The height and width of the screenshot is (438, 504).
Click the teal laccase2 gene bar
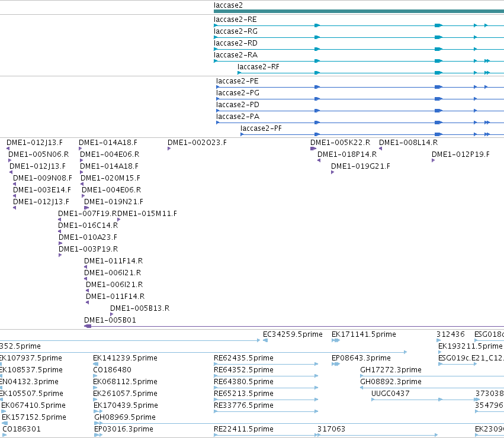pyautogui.click(x=359, y=12)
